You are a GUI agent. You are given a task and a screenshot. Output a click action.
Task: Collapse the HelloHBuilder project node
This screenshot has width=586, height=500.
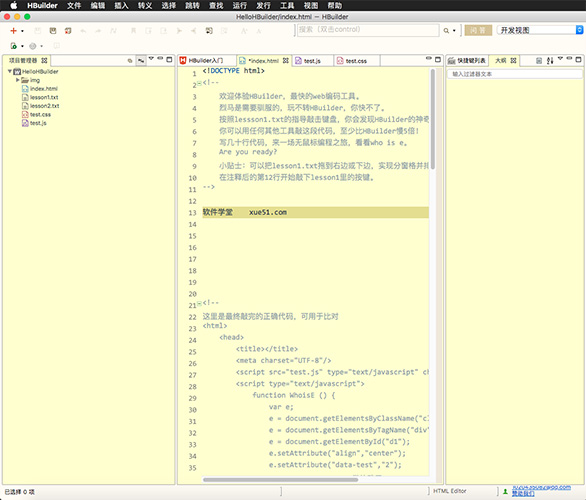[10, 71]
